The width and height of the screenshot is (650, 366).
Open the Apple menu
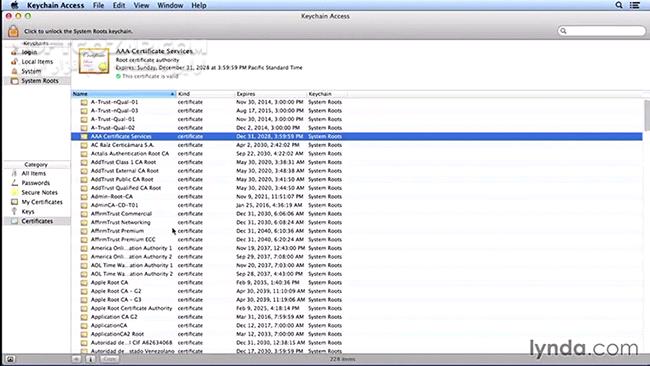pos(15,5)
